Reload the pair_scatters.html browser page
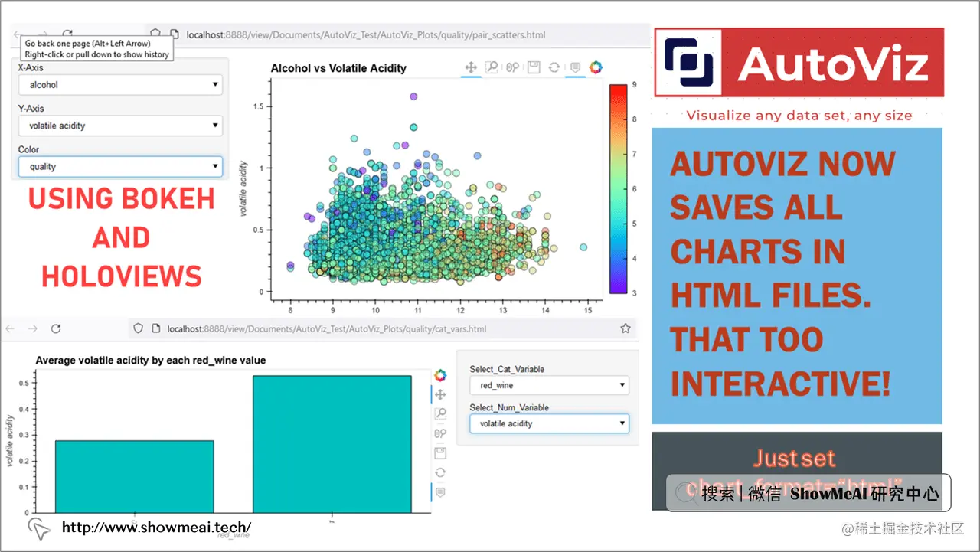 67,34
